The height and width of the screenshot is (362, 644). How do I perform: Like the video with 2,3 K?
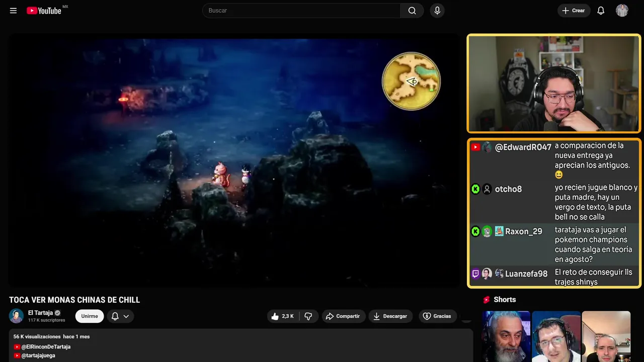[282, 316]
